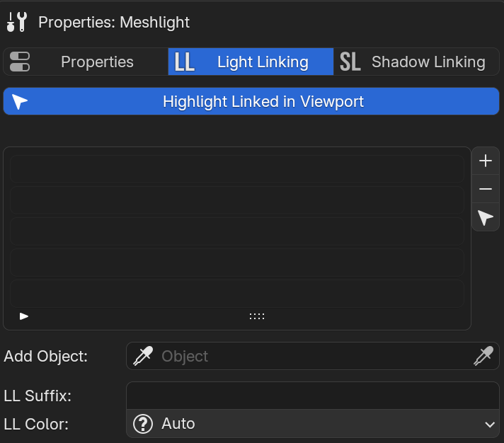
Task: Open the LL Color Auto dropdown
Action: click(x=312, y=424)
